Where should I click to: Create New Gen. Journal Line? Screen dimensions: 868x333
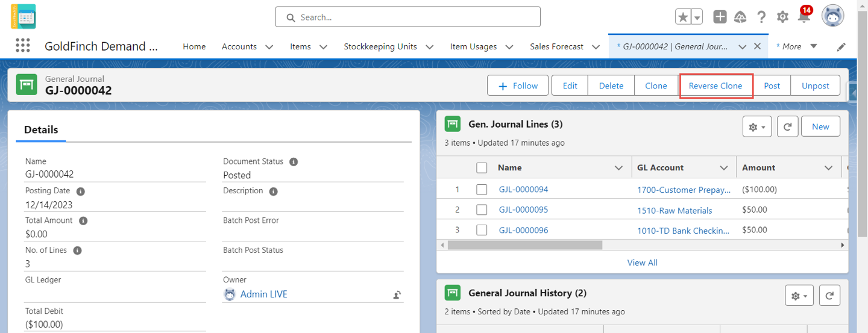pyautogui.click(x=820, y=126)
